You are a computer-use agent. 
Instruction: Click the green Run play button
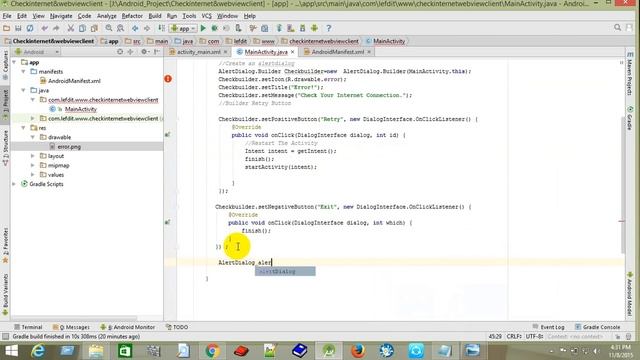[x=203, y=28]
